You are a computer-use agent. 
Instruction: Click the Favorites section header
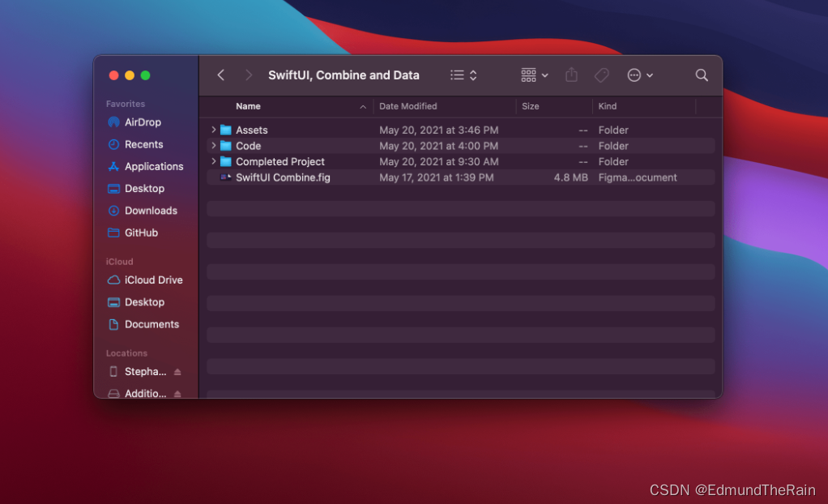click(x=126, y=104)
